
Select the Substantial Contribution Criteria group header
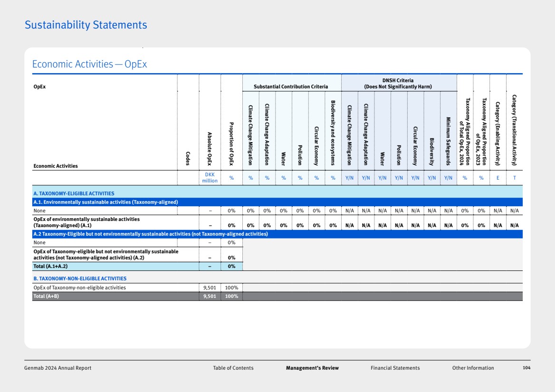[291, 86]
